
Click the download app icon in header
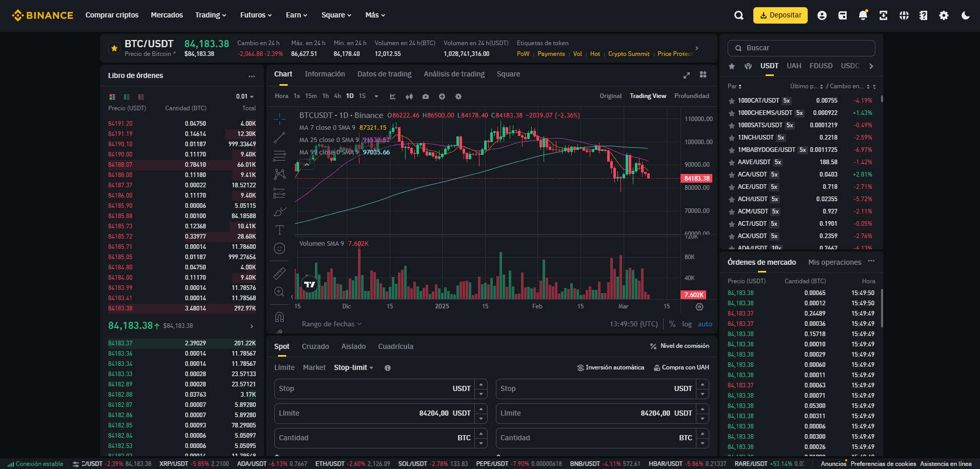point(883,15)
